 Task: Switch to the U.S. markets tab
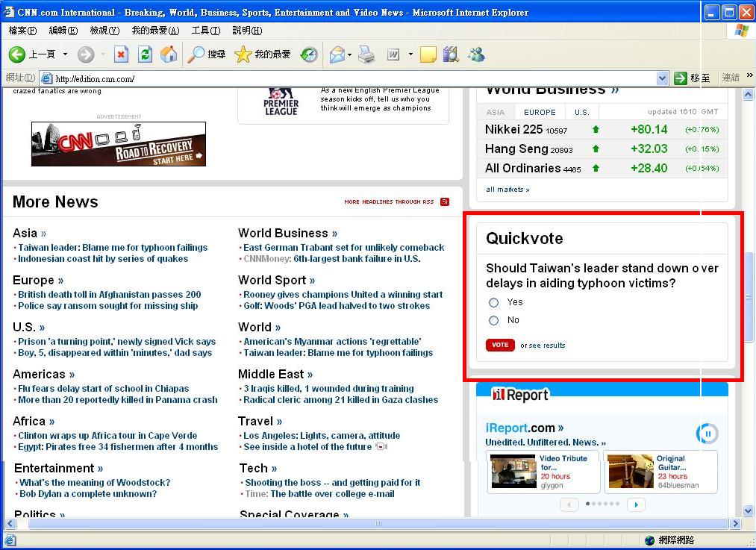(x=582, y=113)
